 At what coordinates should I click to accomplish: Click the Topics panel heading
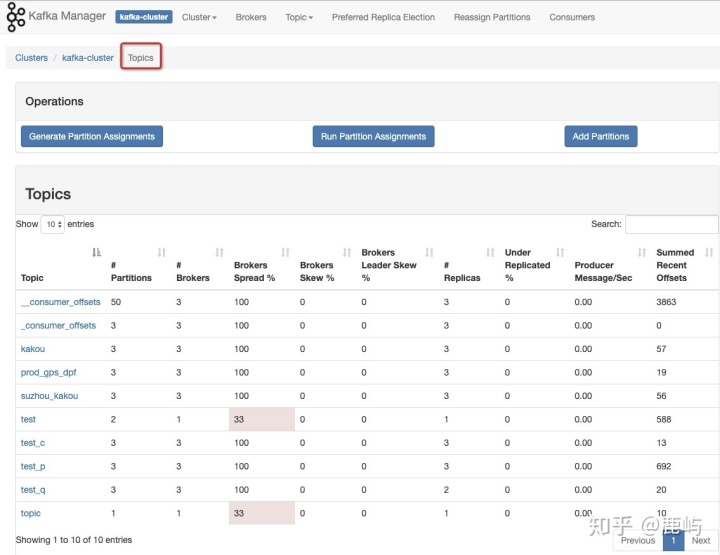coord(48,194)
